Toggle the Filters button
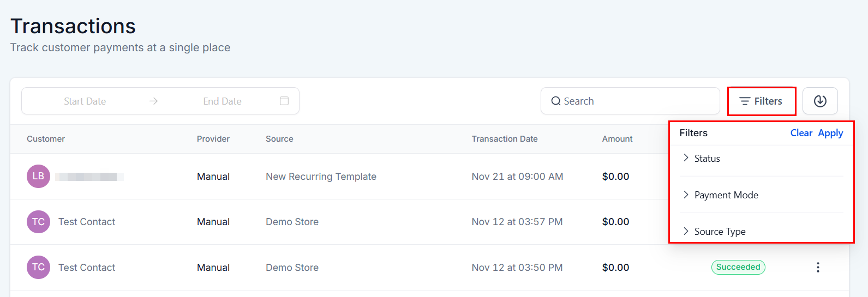Viewport: 868px width, 297px height. 761,101
